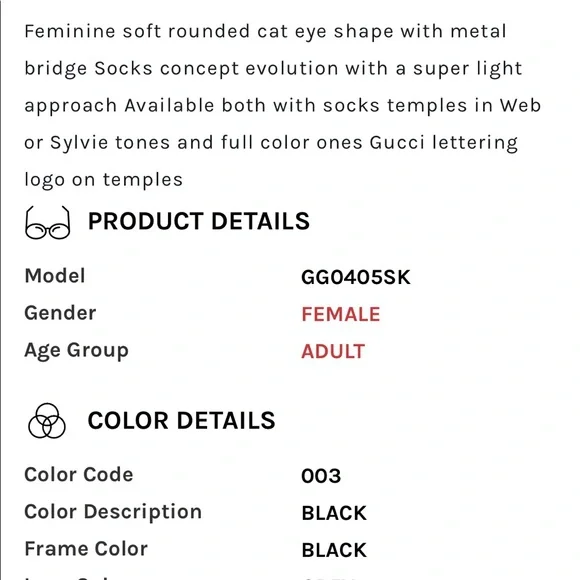580x580 pixels.
Task: Click the Model label
Action: (x=55, y=276)
